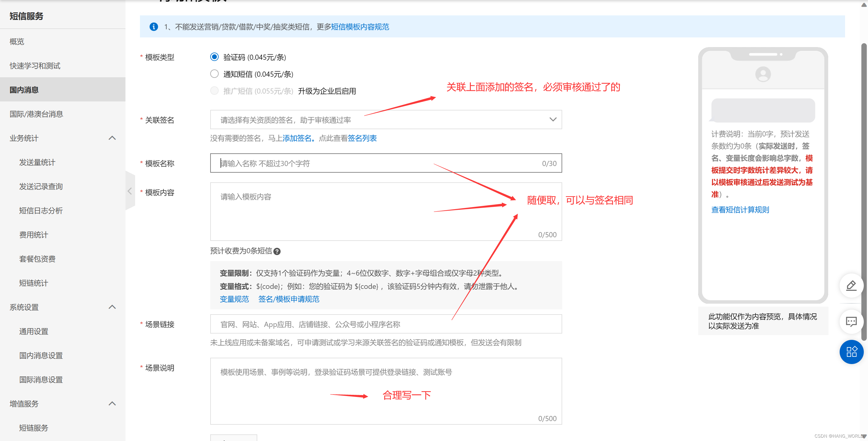Click the pencil edit floating icon
Screen dimensions: 868x441
point(851,286)
